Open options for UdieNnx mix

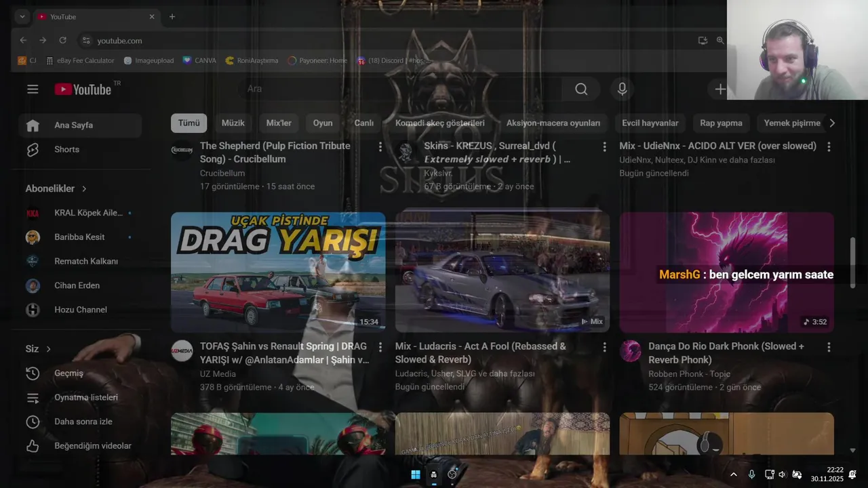click(x=829, y=146)
